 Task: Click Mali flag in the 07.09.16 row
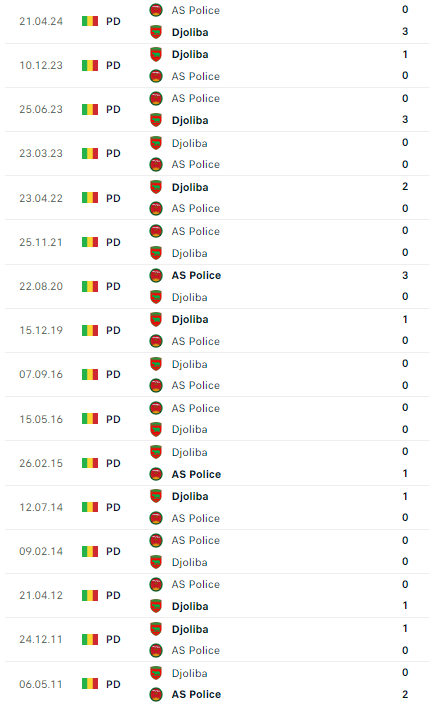click(90, 374)
